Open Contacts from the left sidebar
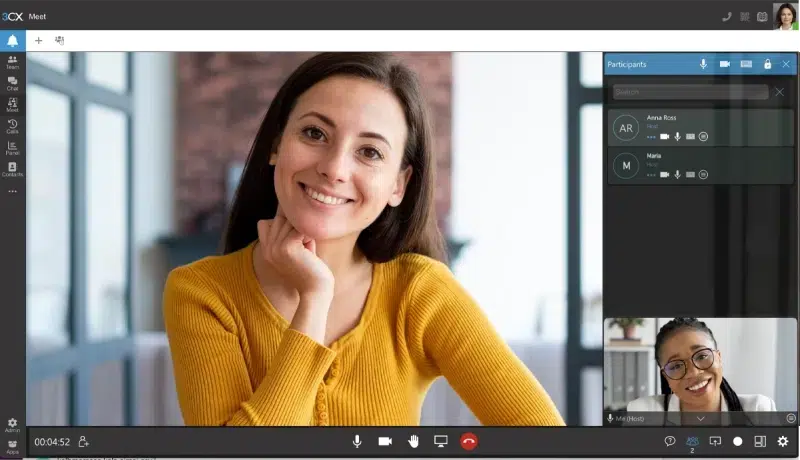The width and height of the screenshot is (800, 460). [12, 169]
